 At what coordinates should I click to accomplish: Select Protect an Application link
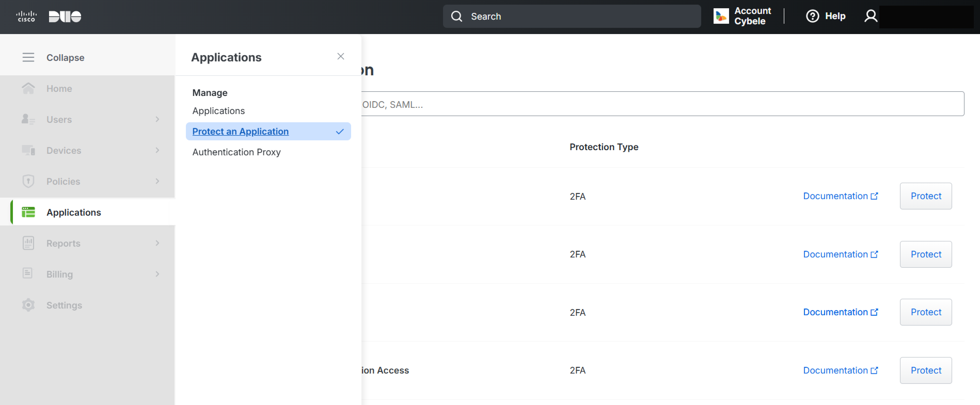pyautogui.click(x=240, y=132)
